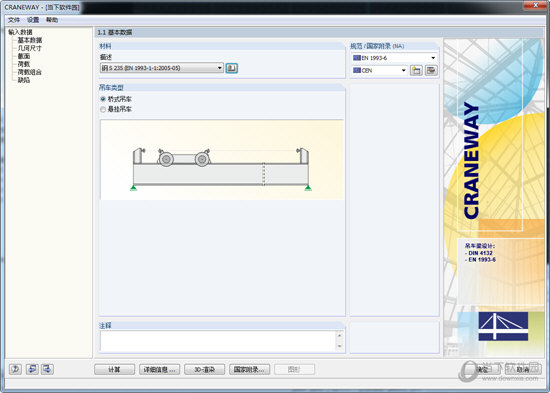The width and height of the screenshot is (550, 393).
Task: Click the 国家附录... button
Action: (249, 369)
